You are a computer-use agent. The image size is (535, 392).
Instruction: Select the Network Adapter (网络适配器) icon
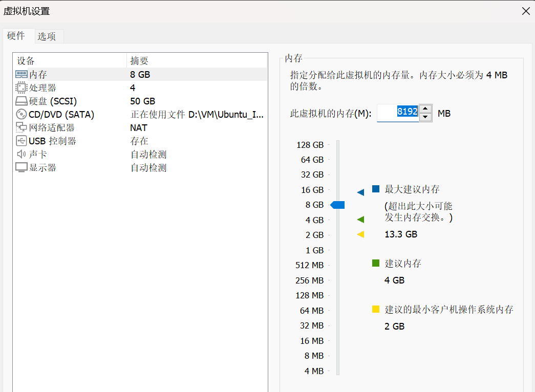[x=22, y=128]
